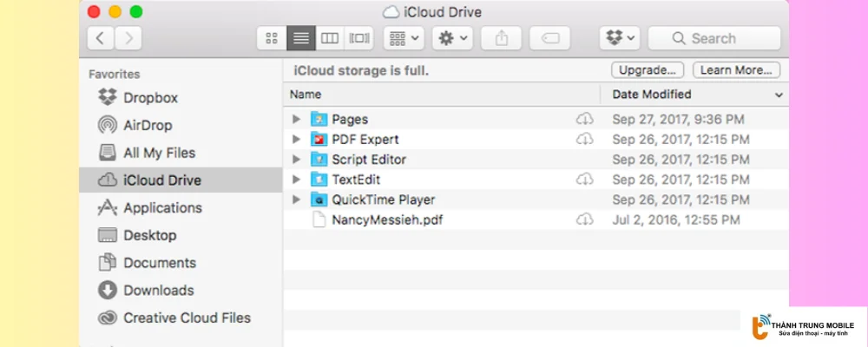Select the "QuickTime Player" folder name
Image resolution: width=868 pixels, height=347 pixels.
[383, 200]
